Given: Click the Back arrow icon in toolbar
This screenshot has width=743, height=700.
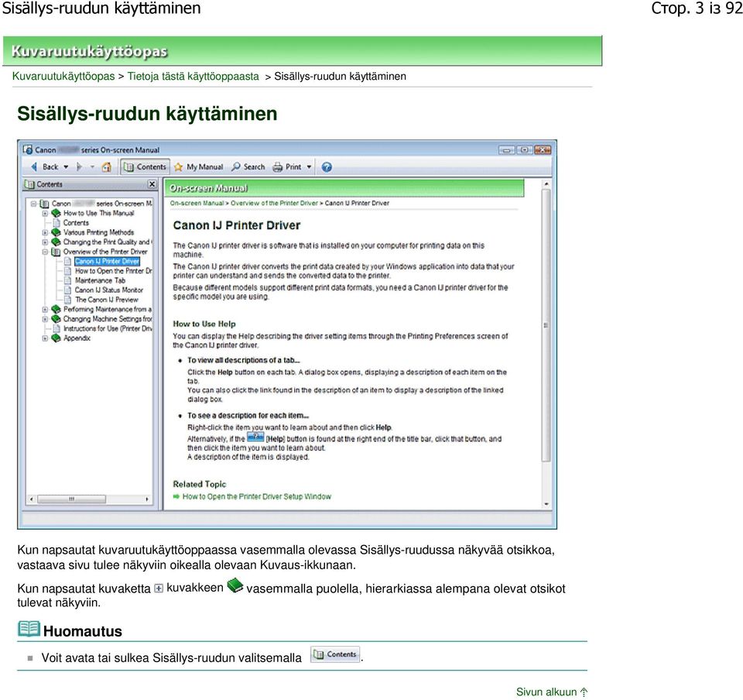Looking at the screenshot, I should coord(34,166).
